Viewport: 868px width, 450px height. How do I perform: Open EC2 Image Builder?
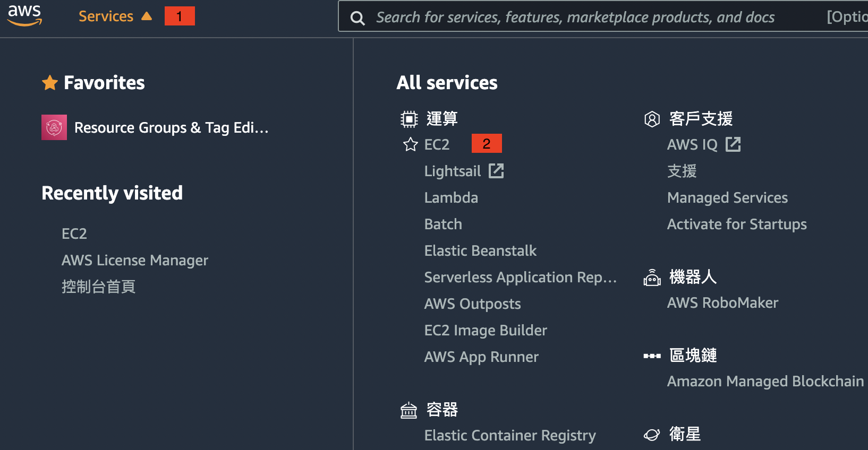point(486,330)
